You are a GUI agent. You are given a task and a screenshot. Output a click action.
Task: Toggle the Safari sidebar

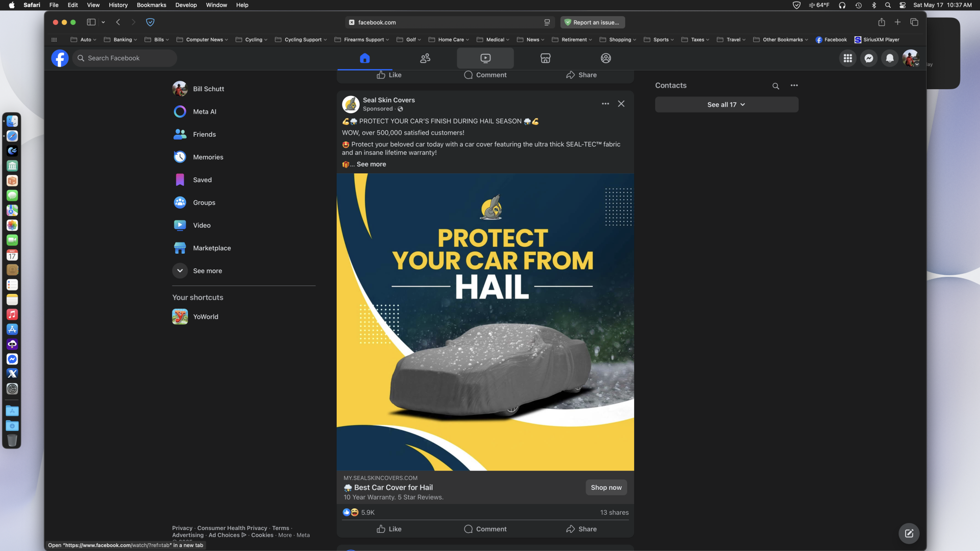[x=91, y=22]
